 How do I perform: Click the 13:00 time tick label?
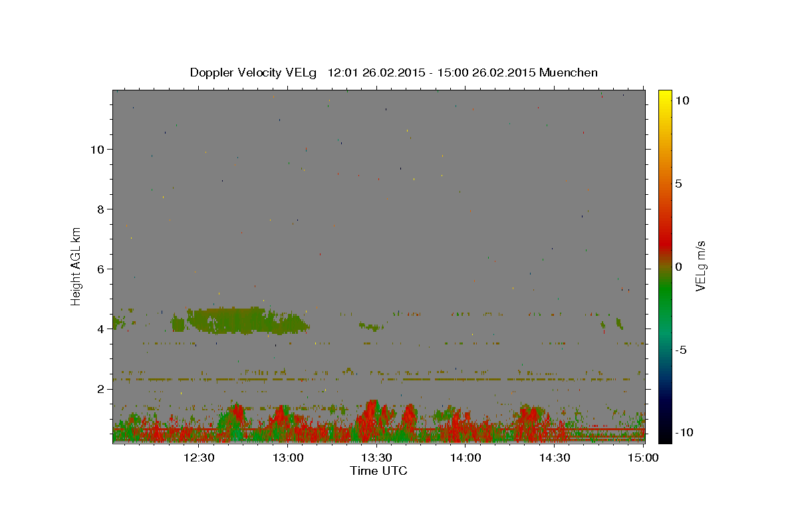pyautogui.click(x=289, y=458)
